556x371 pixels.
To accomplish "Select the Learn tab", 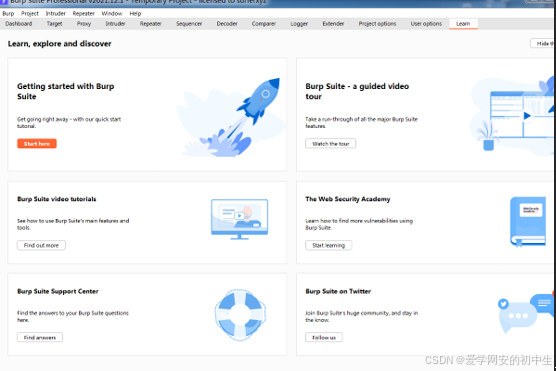I will pos(463,24).
